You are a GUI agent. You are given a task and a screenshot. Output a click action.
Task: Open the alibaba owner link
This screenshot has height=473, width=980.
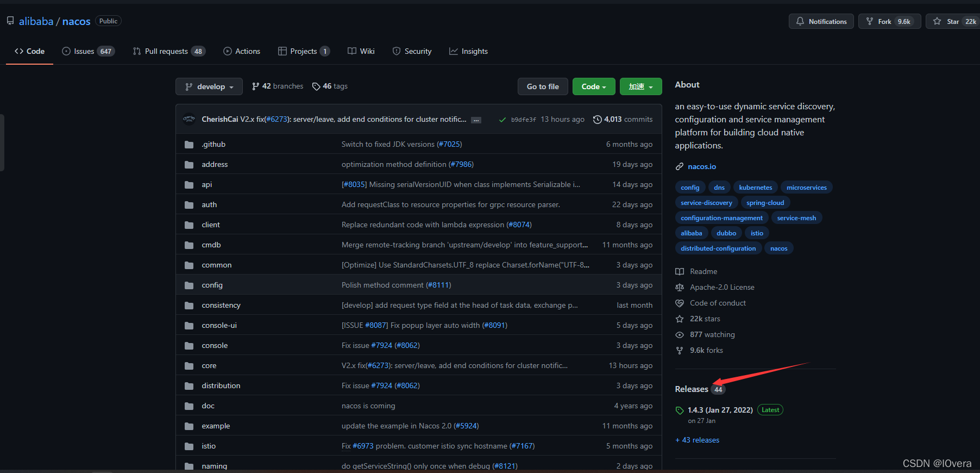pyautogui.click(x=36, y=21)
